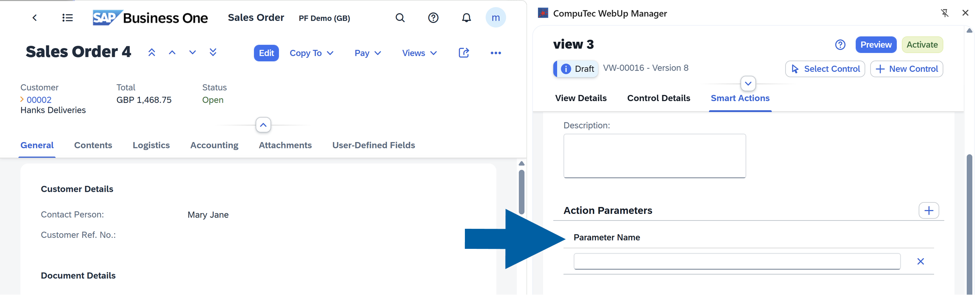Switch to the Logistics tab
The width and height of the screenshot is (980, 295).
pyautogui.click(x=151, y=145)
